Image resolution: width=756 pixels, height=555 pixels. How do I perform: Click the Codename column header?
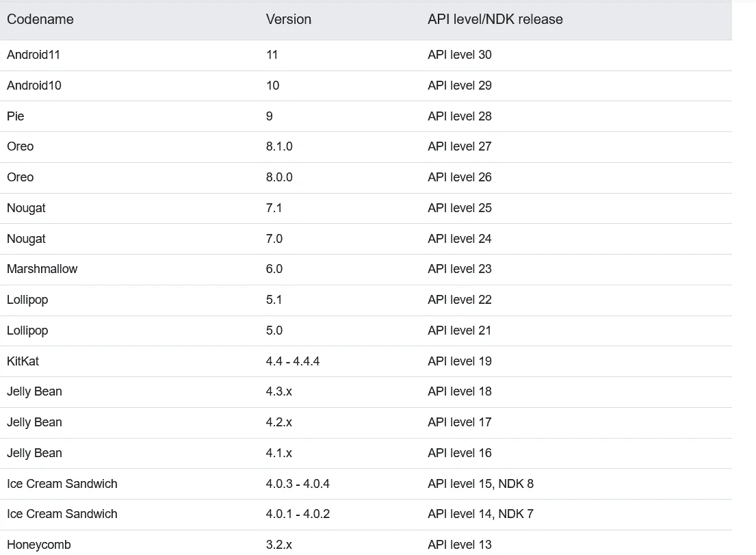click(x=40, y=19)
